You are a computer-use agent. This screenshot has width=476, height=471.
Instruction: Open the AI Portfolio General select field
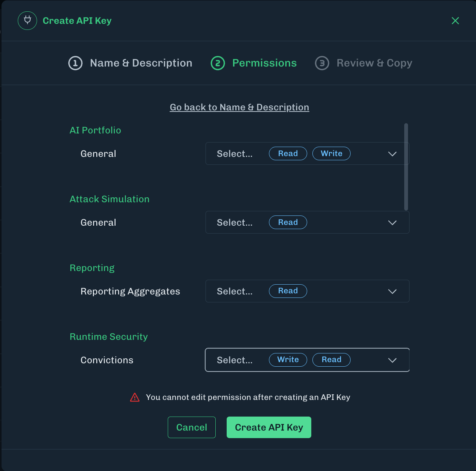pyautogui.click(x=307, y=153)
